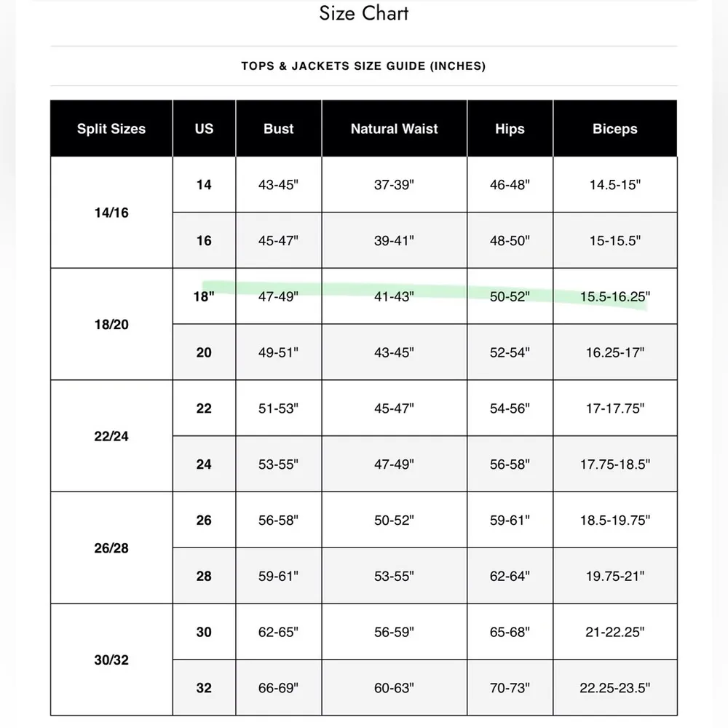
Task: Click the Tops & Jackets Size Guide heading
Action: [x=363, y=66]
